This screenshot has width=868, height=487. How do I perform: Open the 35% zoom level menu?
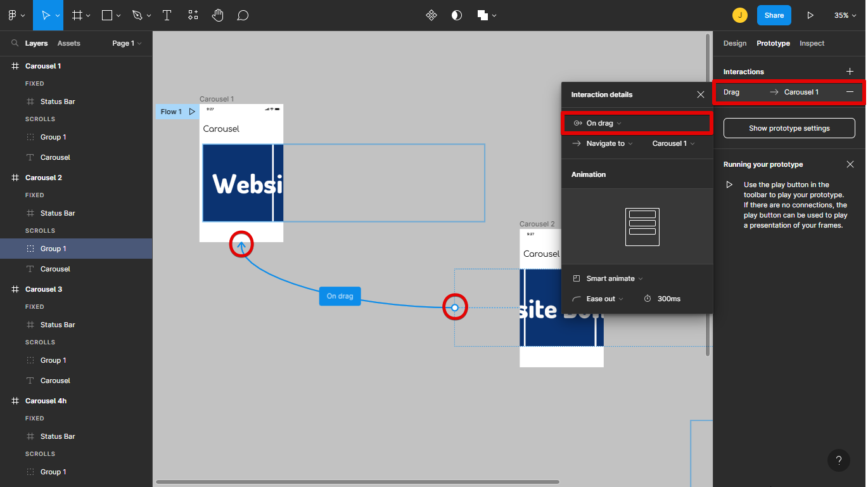tap(845, 15)
